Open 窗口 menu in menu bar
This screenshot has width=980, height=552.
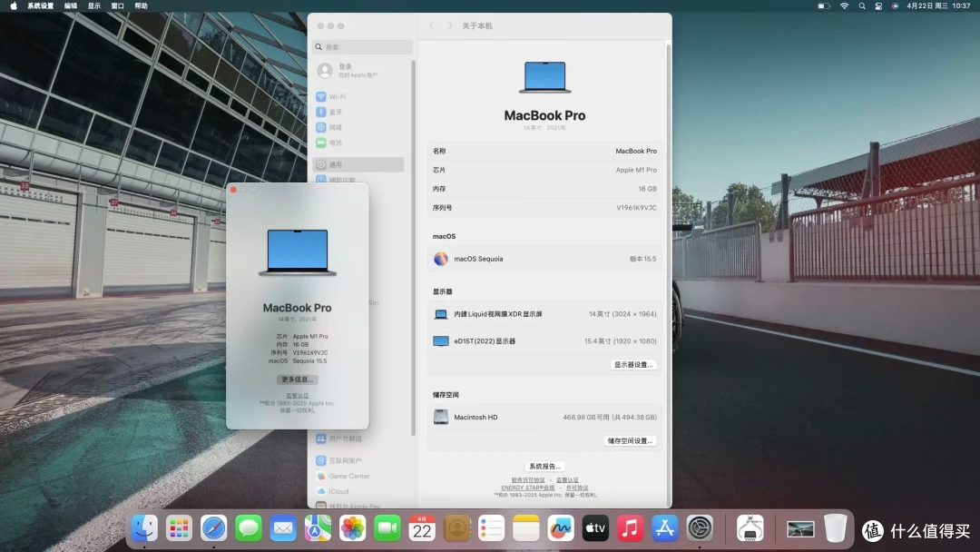tap(117, 5)
